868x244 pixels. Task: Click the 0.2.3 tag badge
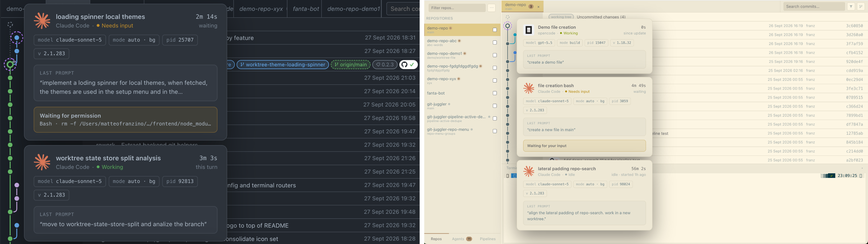(x=385, y=65)
